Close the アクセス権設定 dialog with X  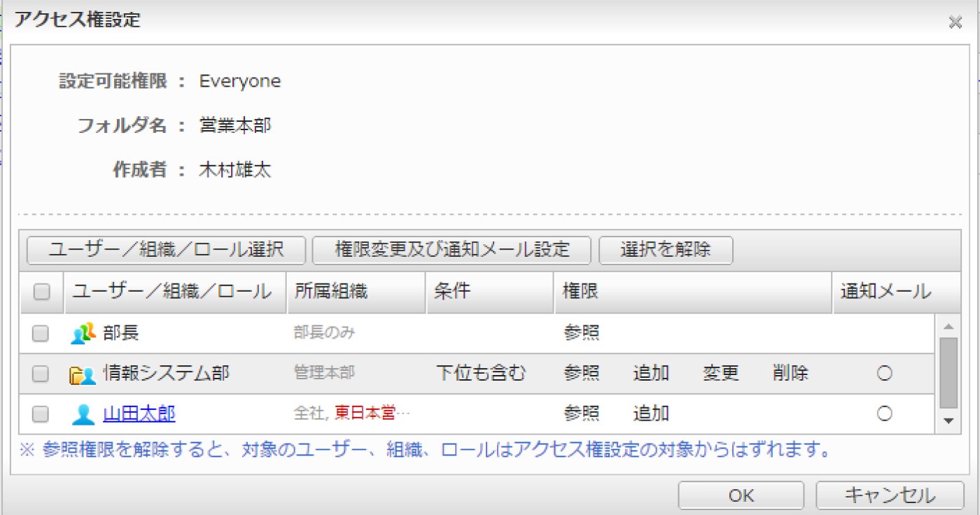(x=955, y=22)
